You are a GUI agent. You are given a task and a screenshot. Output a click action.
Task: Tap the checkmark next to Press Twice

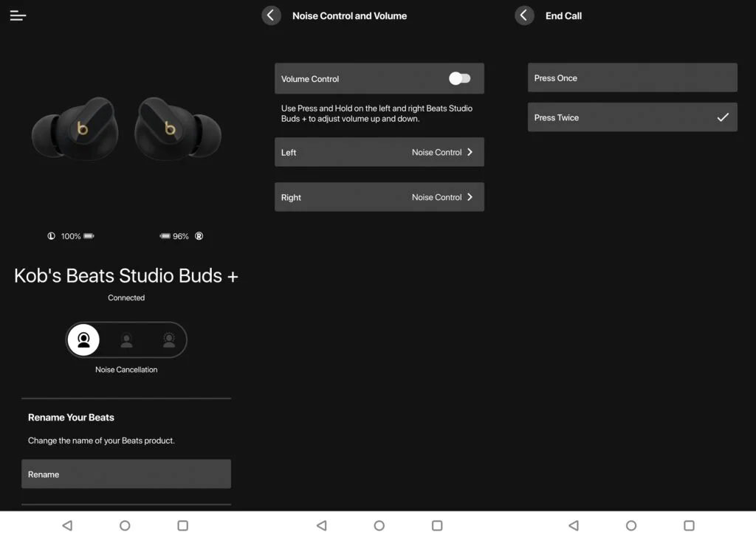[x=723, y=117]
